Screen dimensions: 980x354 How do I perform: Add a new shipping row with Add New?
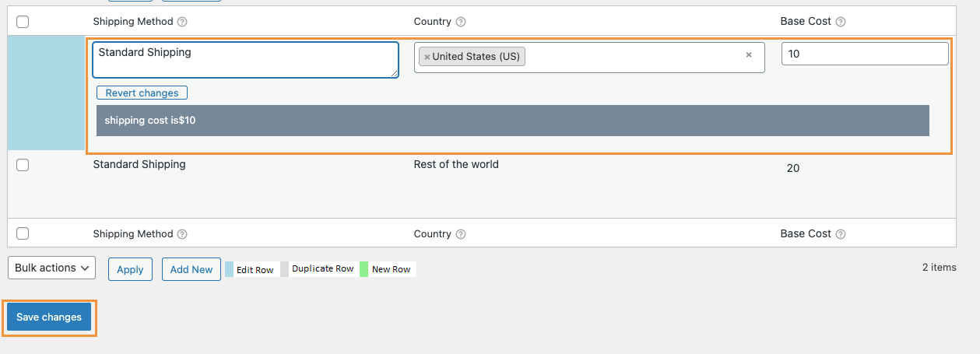click(x=191, y=269)
